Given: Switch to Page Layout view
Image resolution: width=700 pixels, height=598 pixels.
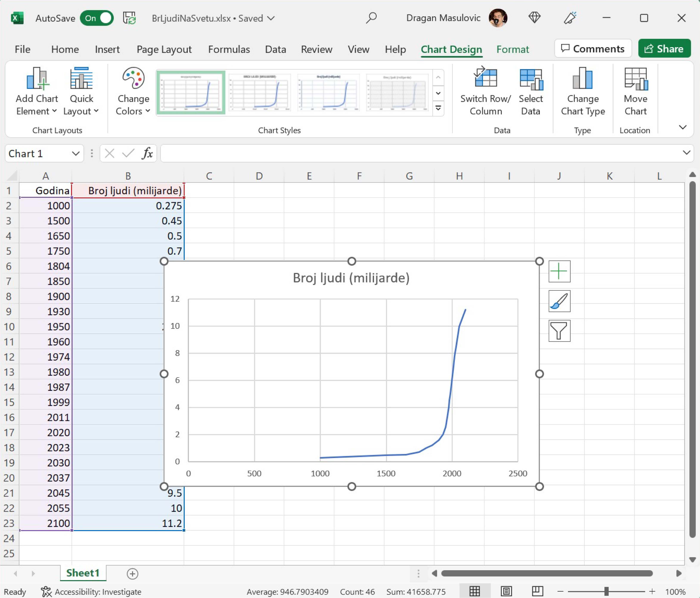Looking at the screenshot, I should (506, 591).
